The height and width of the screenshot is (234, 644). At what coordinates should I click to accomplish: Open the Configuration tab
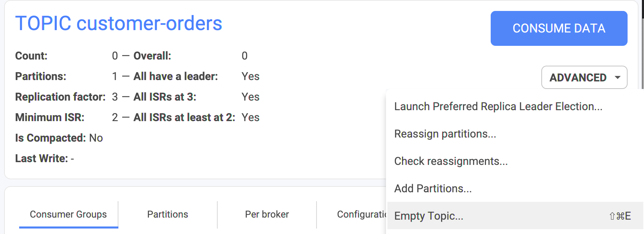click(x=362, y=214)
